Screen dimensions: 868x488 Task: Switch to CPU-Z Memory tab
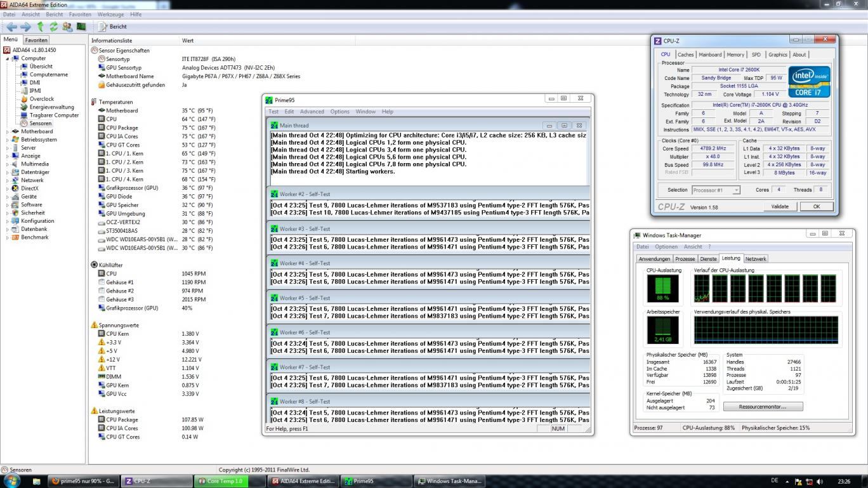pos(735,55)
